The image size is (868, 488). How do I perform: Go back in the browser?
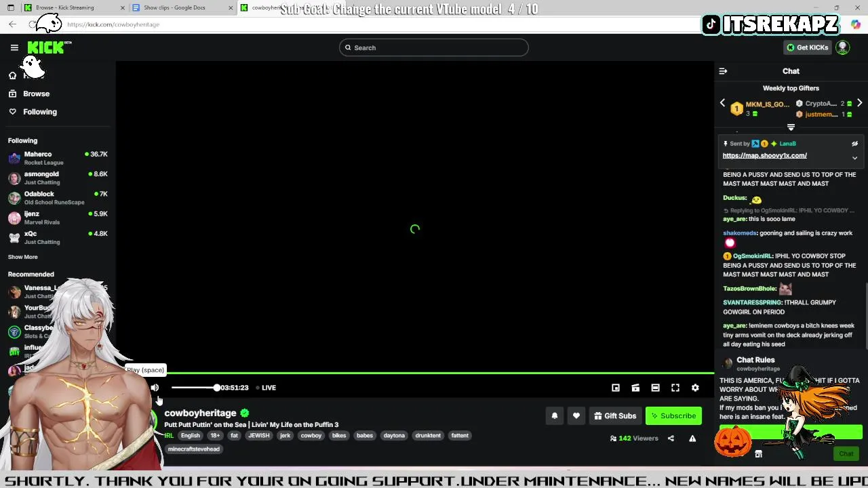coord(12,24)
